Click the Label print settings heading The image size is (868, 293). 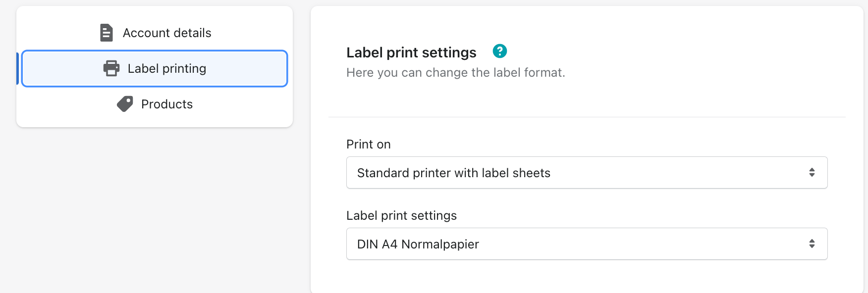click(411, 52)
